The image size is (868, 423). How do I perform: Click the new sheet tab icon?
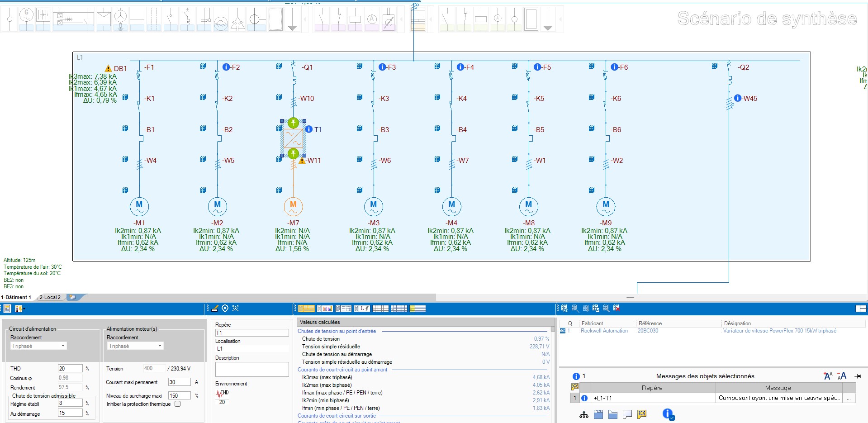pos(72,297)
